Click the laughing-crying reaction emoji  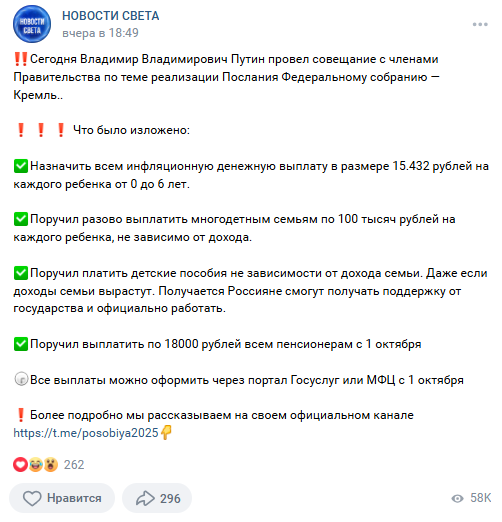36,465
